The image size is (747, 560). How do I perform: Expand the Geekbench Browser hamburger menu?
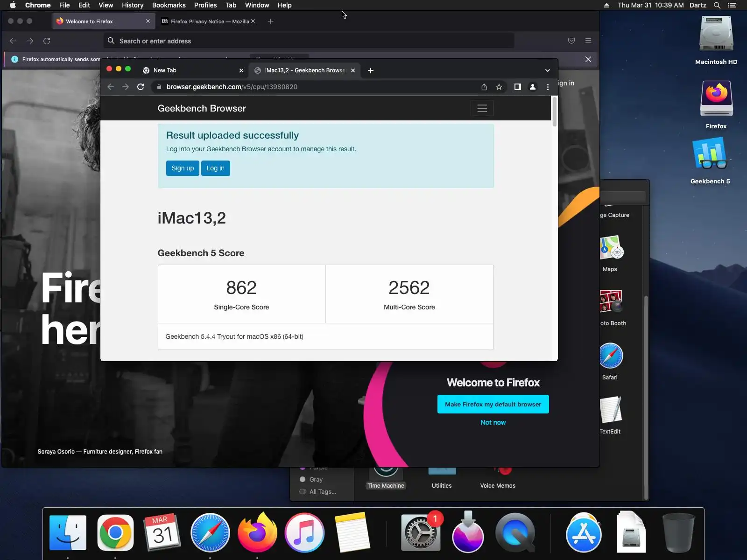[x=482, y=108]
